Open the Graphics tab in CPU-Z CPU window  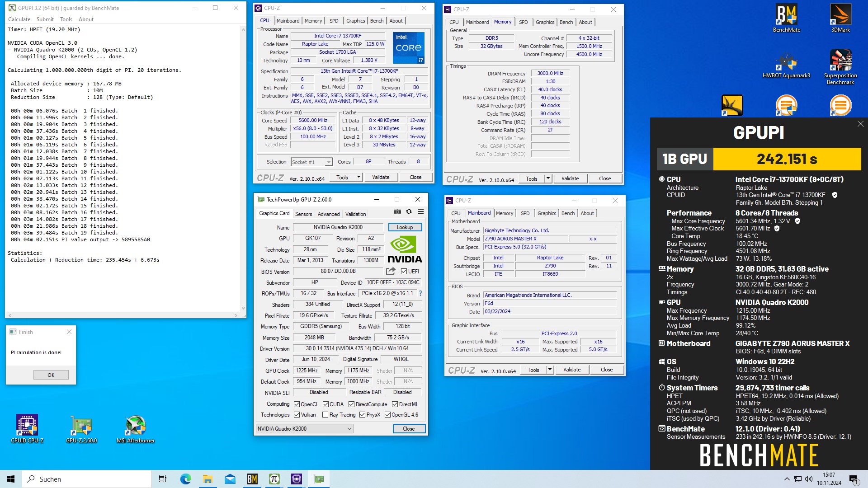pos(355,21)
